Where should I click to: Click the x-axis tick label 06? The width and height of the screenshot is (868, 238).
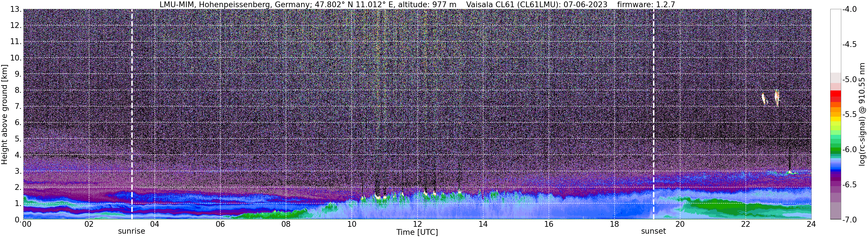tap(220, 224)
